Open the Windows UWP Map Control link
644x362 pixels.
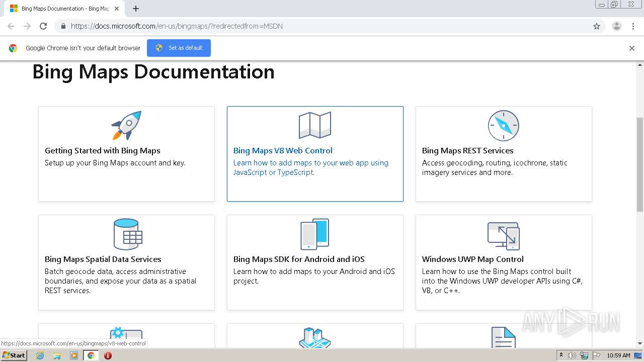point(473,259)
